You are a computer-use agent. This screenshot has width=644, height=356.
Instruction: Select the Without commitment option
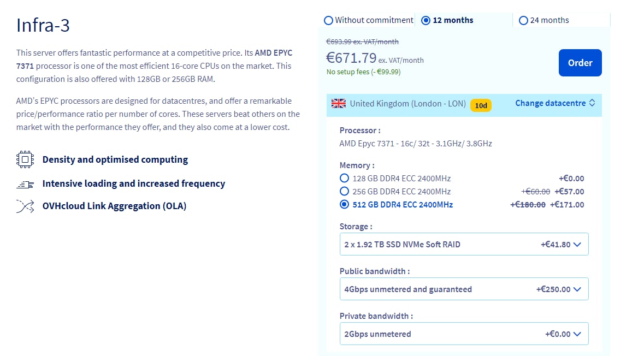click(x=368, y=20)
